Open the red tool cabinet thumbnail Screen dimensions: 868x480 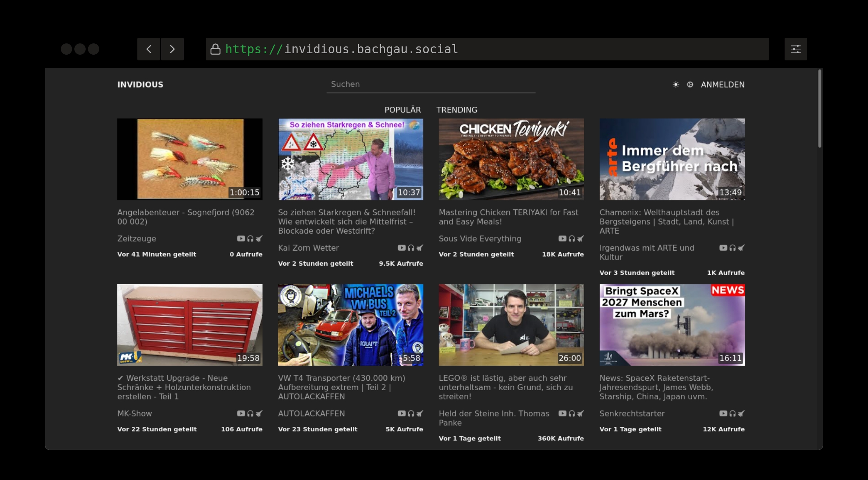point(190,325)
